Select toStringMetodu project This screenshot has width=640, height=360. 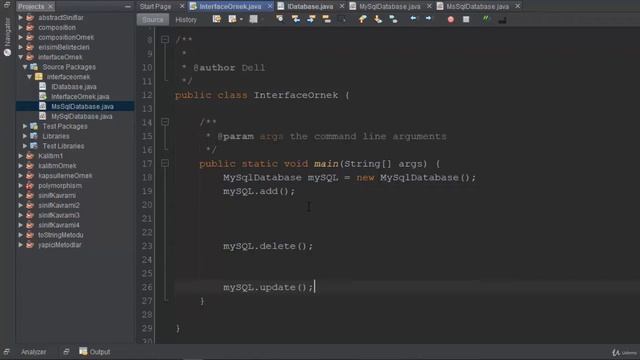click(x=60, y=235)
